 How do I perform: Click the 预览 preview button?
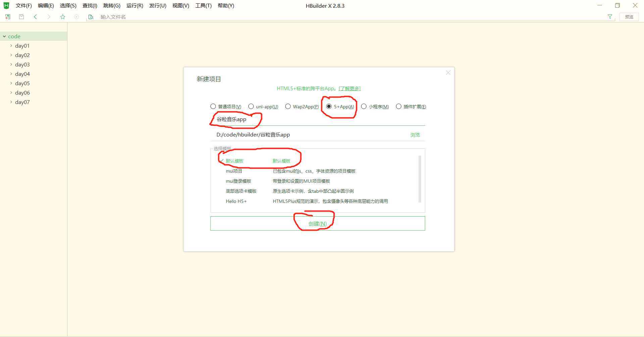(629, 17)
